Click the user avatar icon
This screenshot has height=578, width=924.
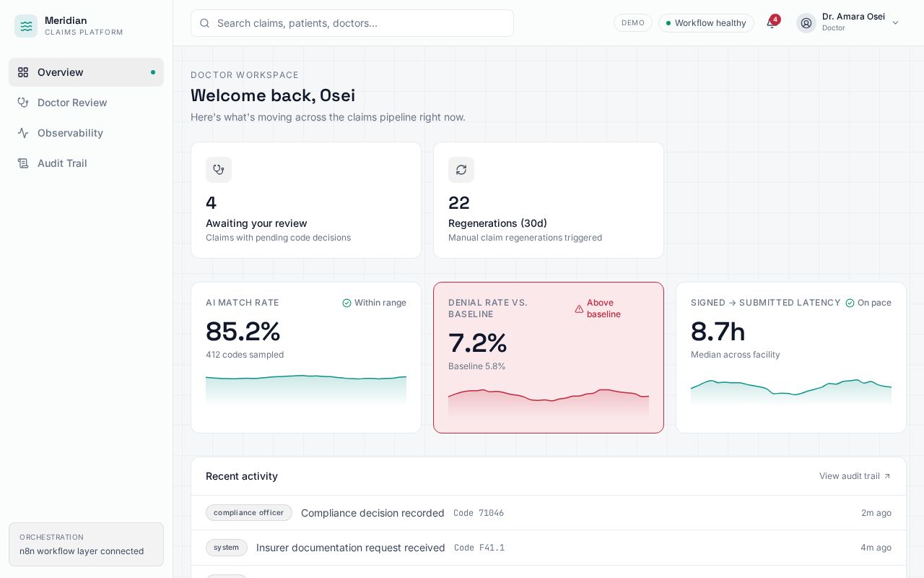coord(806,23)
